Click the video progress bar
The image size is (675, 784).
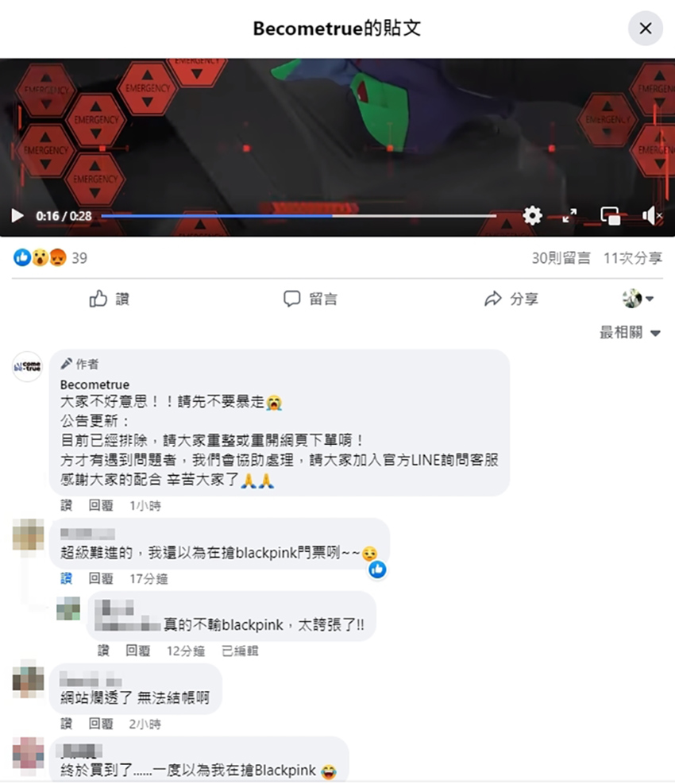pyautogui.click(x=299, y=216)
